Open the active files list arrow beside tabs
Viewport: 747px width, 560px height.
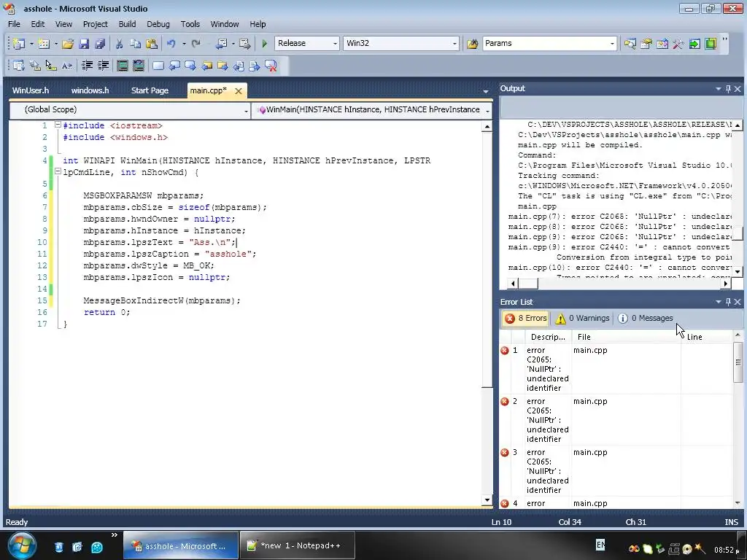coord(485,91)
